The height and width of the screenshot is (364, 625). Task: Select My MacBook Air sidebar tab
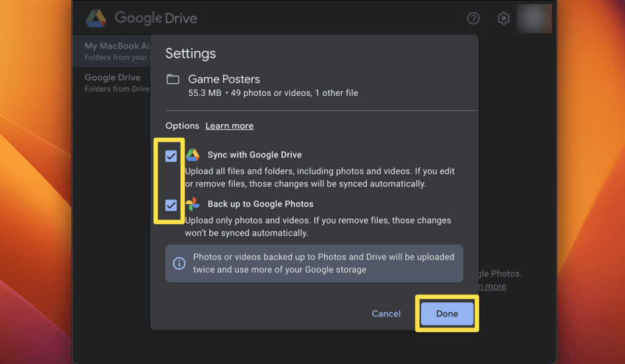click(x=112, y=51)
